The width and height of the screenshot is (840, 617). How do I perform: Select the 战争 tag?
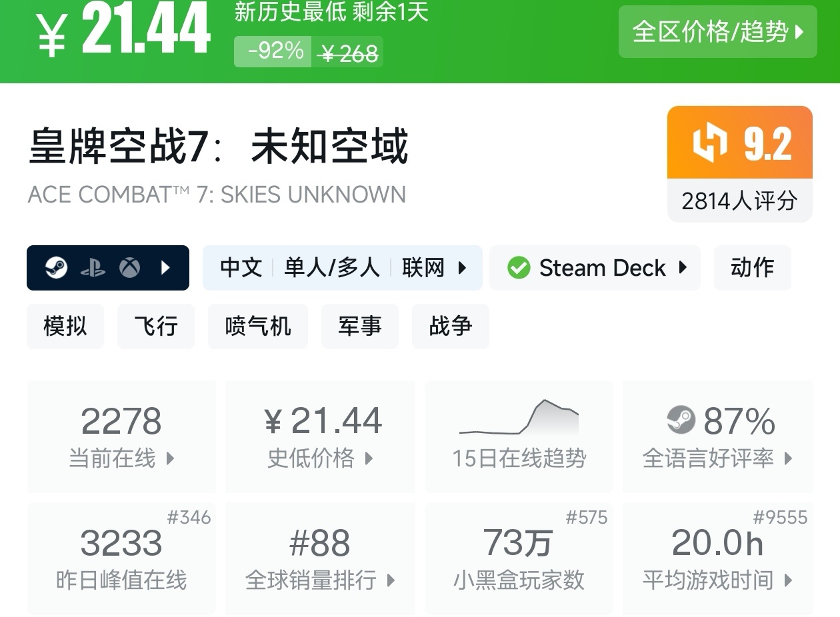click(451, 326)
